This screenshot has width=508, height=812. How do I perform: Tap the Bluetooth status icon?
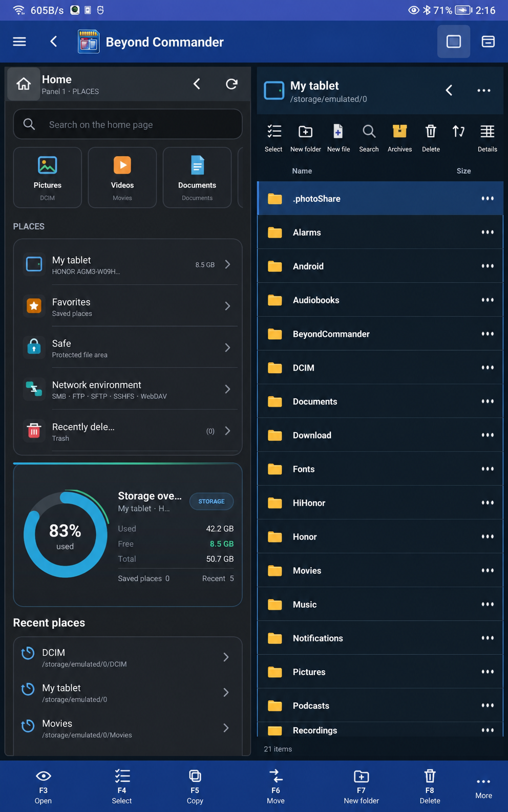click(427, 10)
